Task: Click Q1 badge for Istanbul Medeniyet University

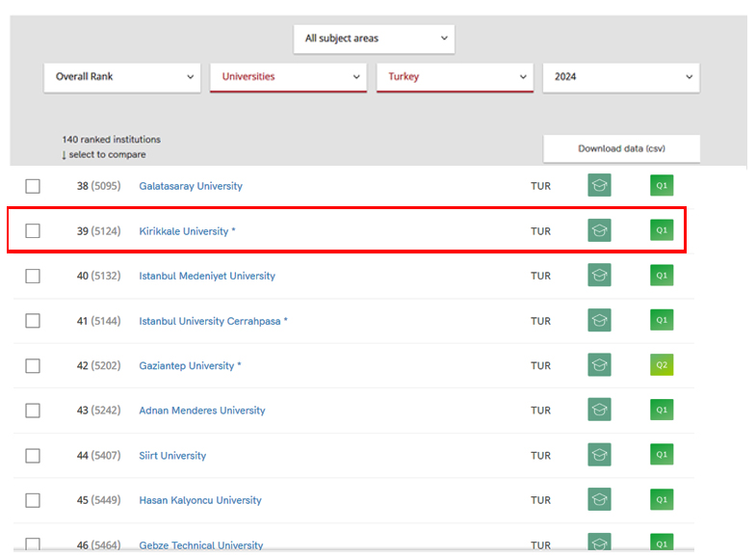Action: click(662, 276)
